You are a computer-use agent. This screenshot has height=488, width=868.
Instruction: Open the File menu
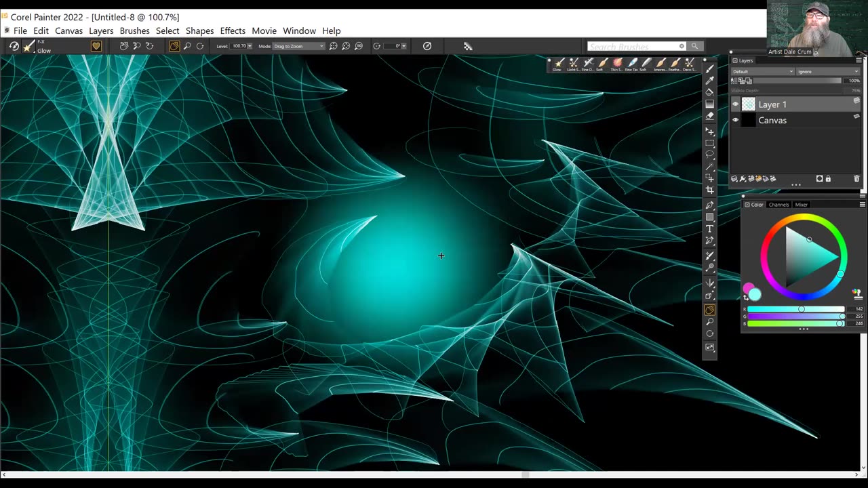20,30
